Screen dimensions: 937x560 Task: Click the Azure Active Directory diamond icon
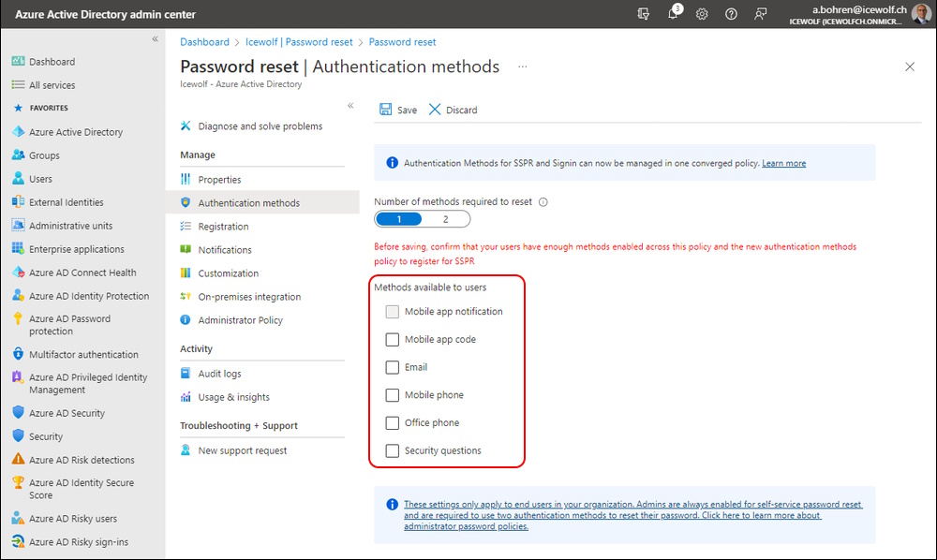(x=18, y=131)
